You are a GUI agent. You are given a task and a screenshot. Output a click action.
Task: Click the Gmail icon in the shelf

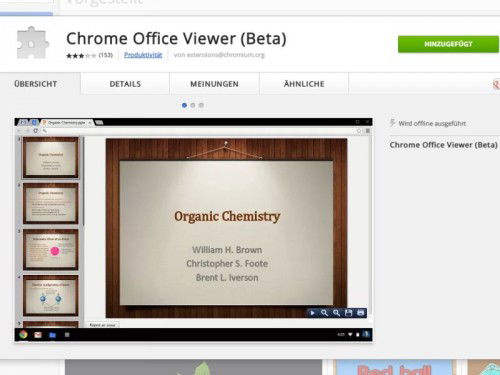(38, 335)
